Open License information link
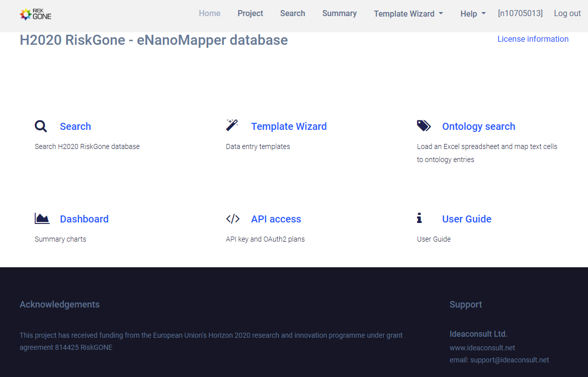 (533, 39)
